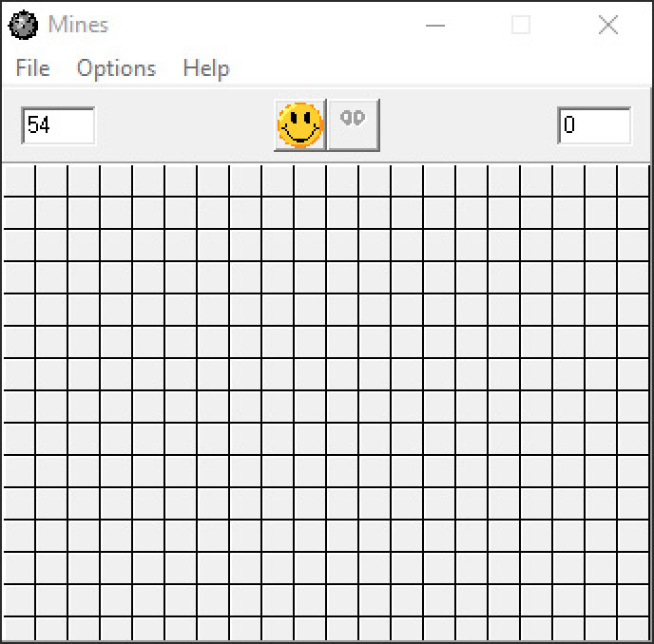
Task: Uncover the second cell in the top row
Action: click(x=51, y=180)
